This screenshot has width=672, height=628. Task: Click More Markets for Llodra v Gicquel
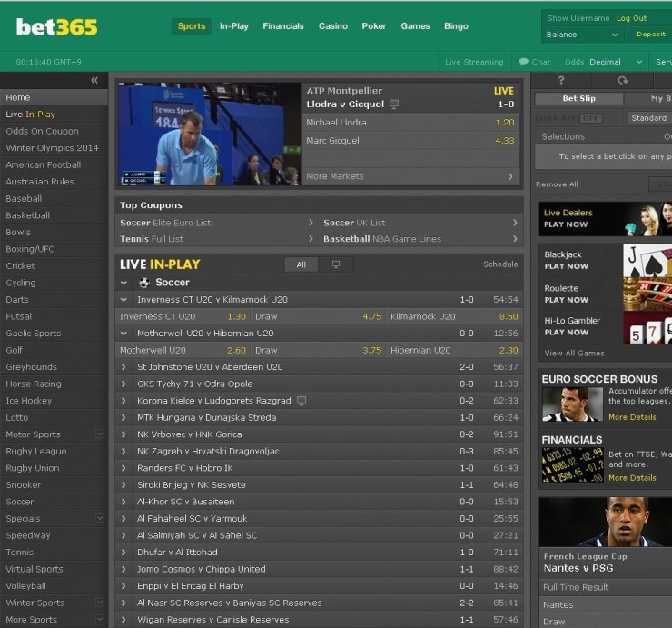click(x=410, y=176)
